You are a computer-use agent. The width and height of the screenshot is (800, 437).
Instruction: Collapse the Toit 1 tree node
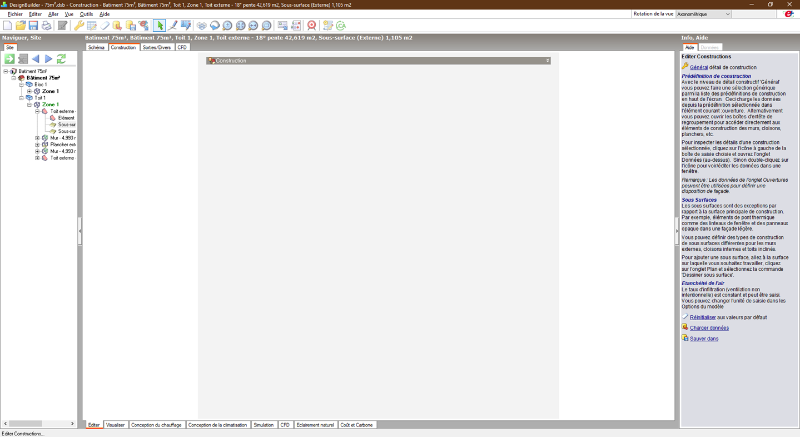point(22,98)
